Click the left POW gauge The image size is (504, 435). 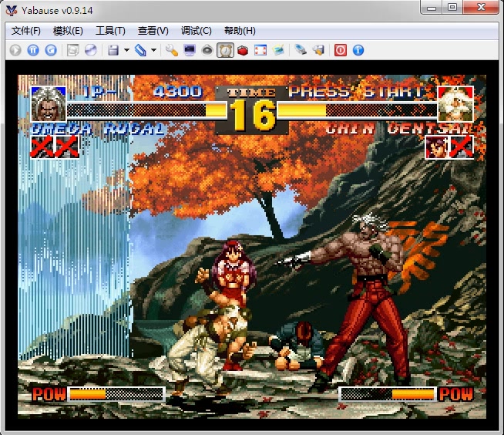116,394
